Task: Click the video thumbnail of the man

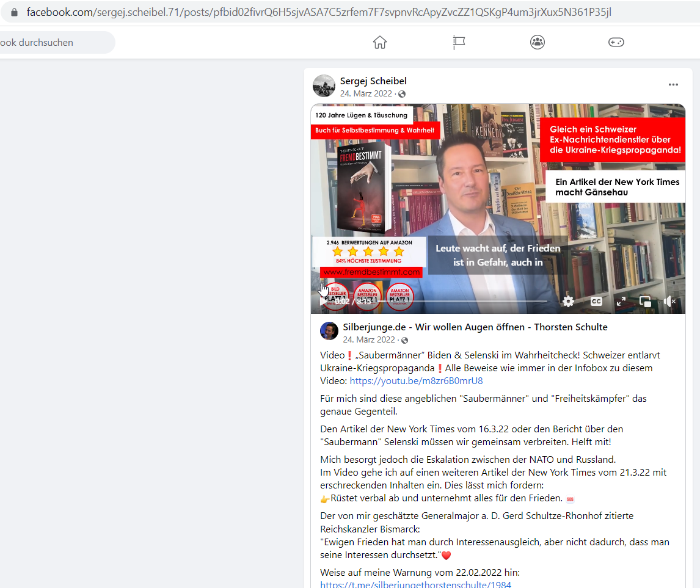Action: pos(498,209)
